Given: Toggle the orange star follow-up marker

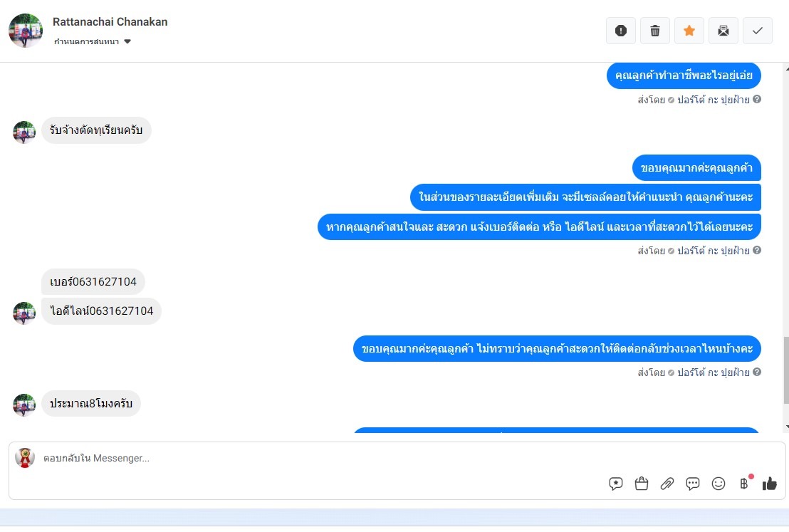Looking at the screenshot, I should (x=689, y=31).
